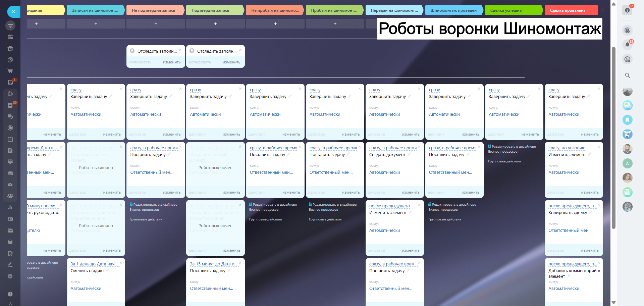Open the chat bubbles icon in the left sidebar
Screen dimensions: 644x306
[x=10, y=116]
